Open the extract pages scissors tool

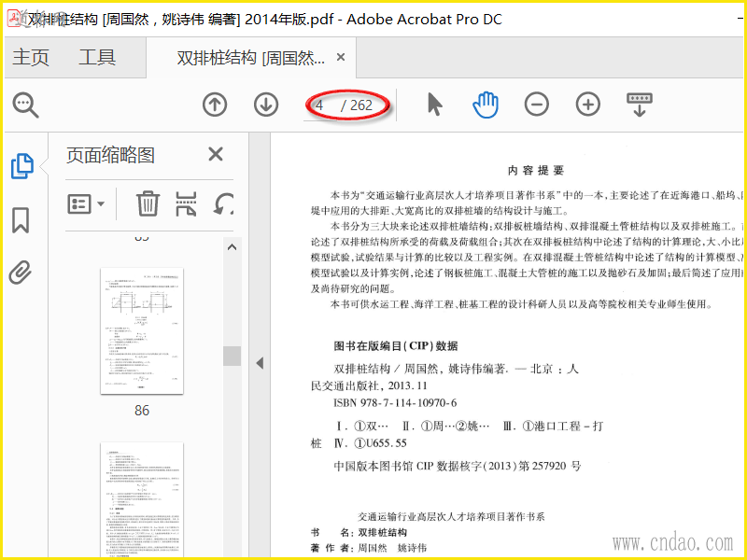click(x=186, y=203)
